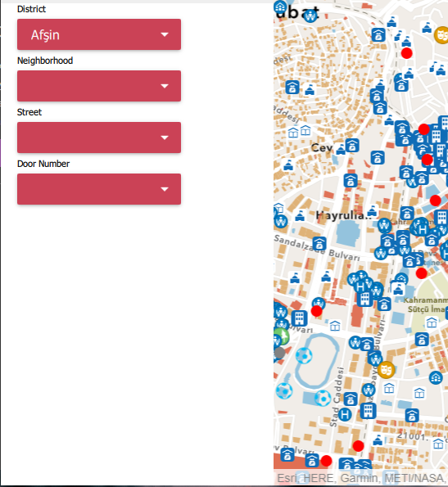Select the soccer ball marker below the gray dot
This screenshot has width=448, height=487.
[x=284, y=391]
